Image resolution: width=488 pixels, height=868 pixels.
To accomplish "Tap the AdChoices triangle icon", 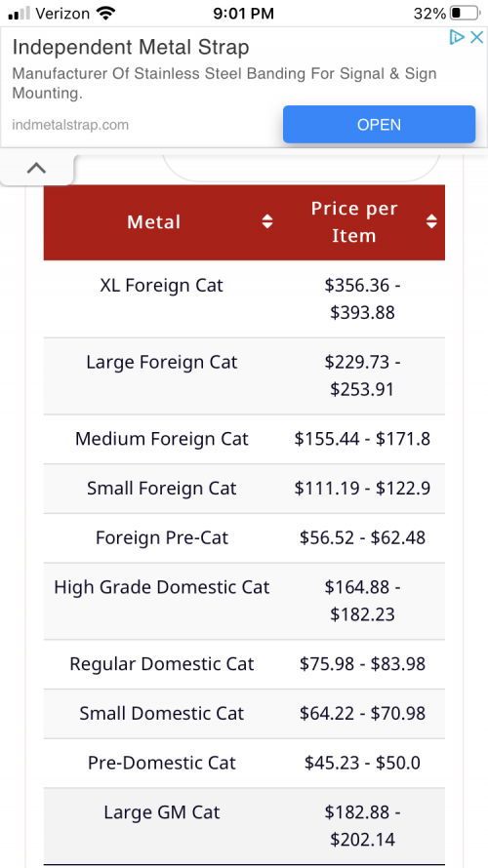I will (457, 38).
